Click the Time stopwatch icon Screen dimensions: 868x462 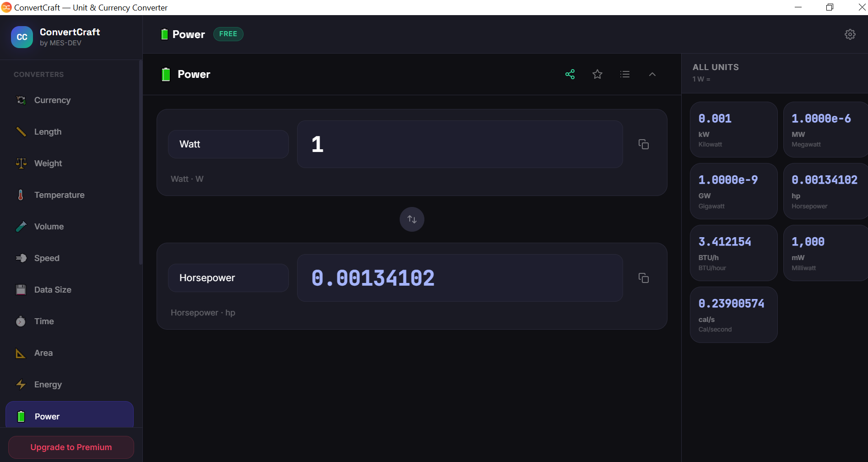click(x=21, y=321)
